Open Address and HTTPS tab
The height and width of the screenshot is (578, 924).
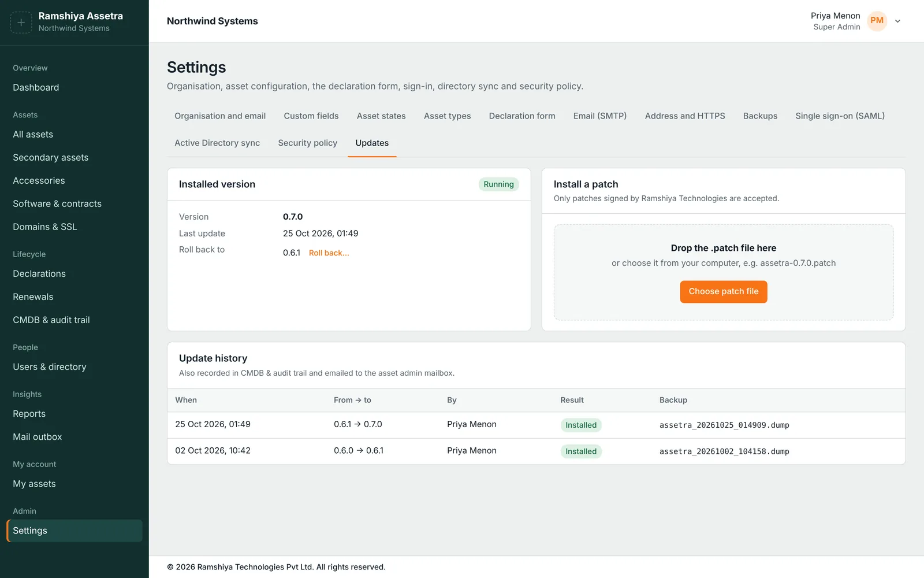pos(685,116)
